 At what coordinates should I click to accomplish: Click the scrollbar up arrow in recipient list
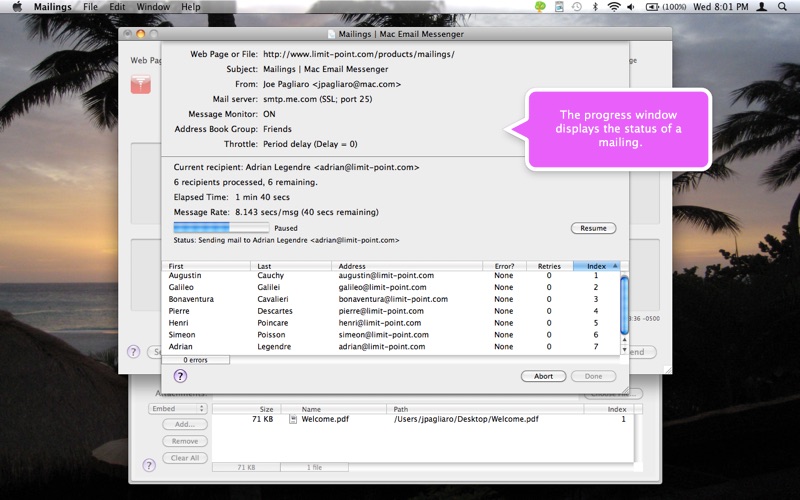(624, 340)
